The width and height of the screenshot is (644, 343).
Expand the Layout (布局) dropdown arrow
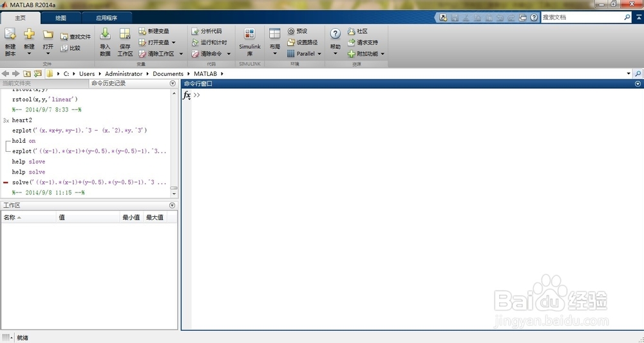[x=275, y=53]
